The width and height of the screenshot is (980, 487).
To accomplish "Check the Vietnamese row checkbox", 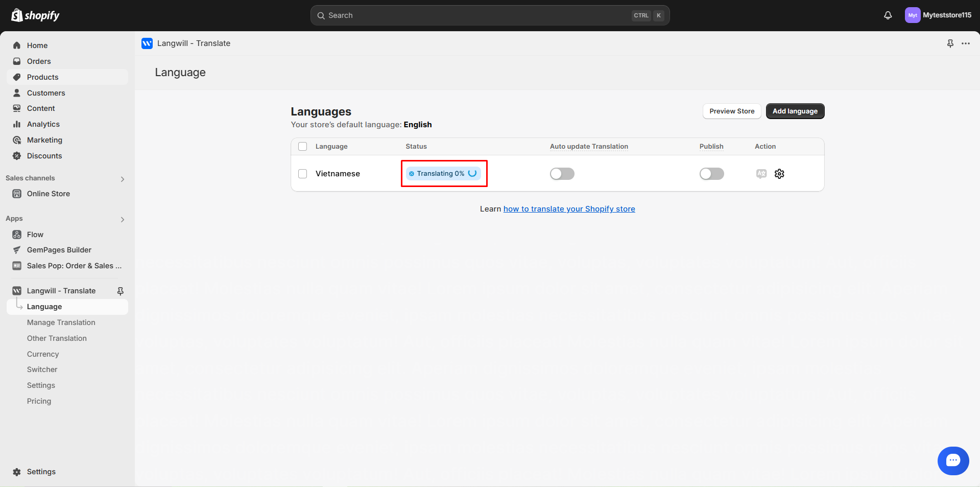I will pyautogui.click(x=302, y=174).
